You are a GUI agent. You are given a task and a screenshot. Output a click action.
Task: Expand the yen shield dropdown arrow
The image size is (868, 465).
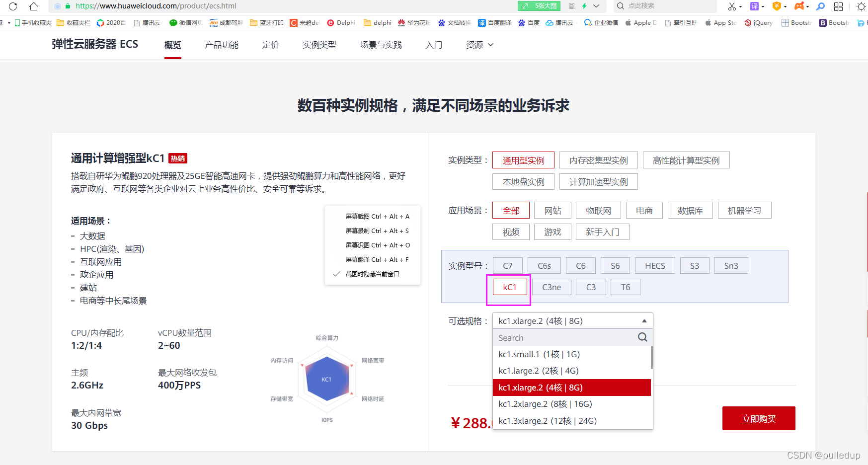785,7
